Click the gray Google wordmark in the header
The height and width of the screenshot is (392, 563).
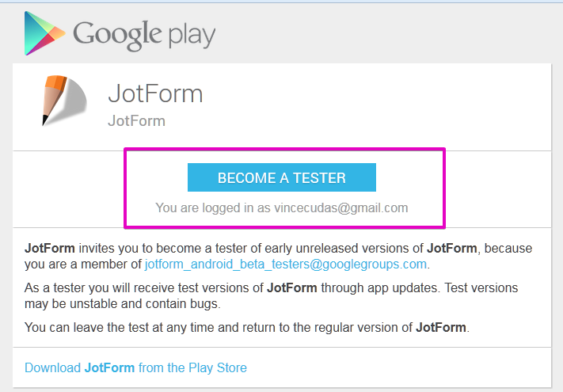[x=118, y=34]
